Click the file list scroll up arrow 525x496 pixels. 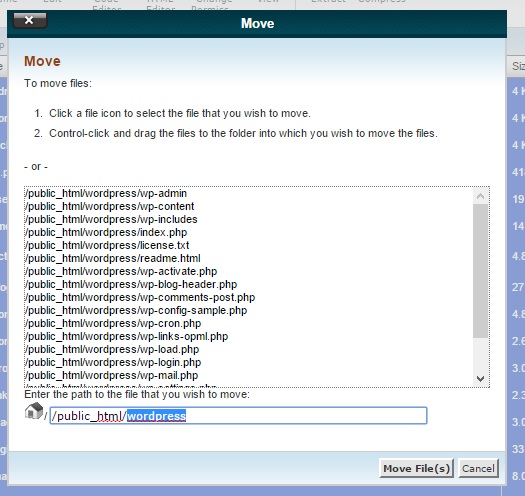point(480,196)
